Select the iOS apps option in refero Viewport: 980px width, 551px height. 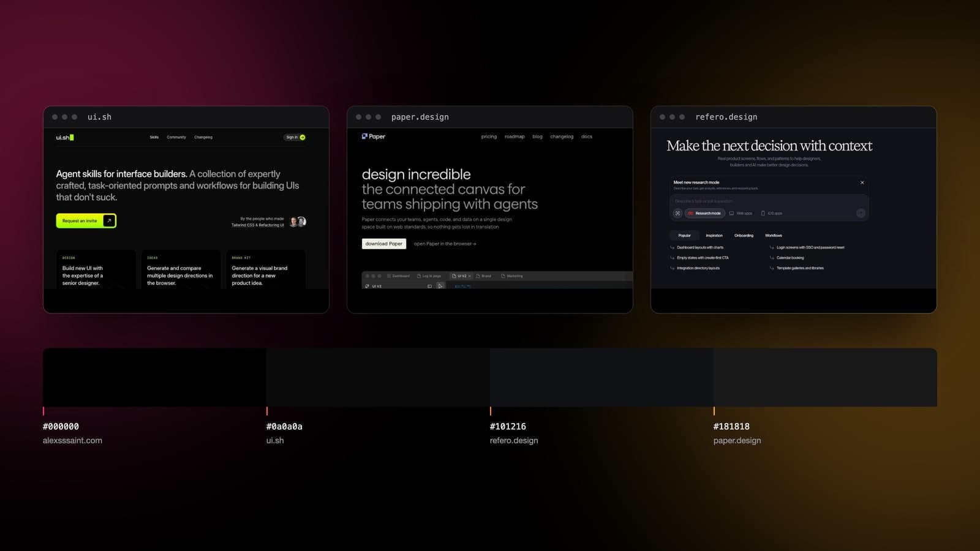772,213
